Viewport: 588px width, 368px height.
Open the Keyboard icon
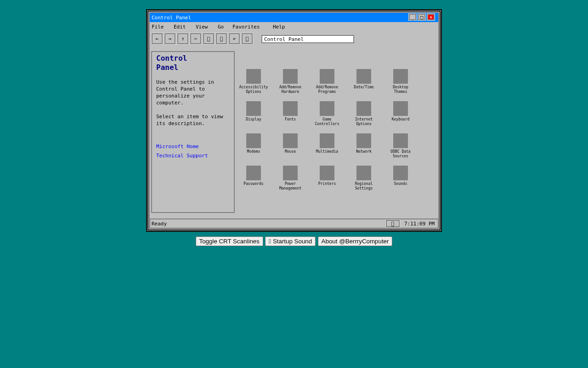[400, 108]
